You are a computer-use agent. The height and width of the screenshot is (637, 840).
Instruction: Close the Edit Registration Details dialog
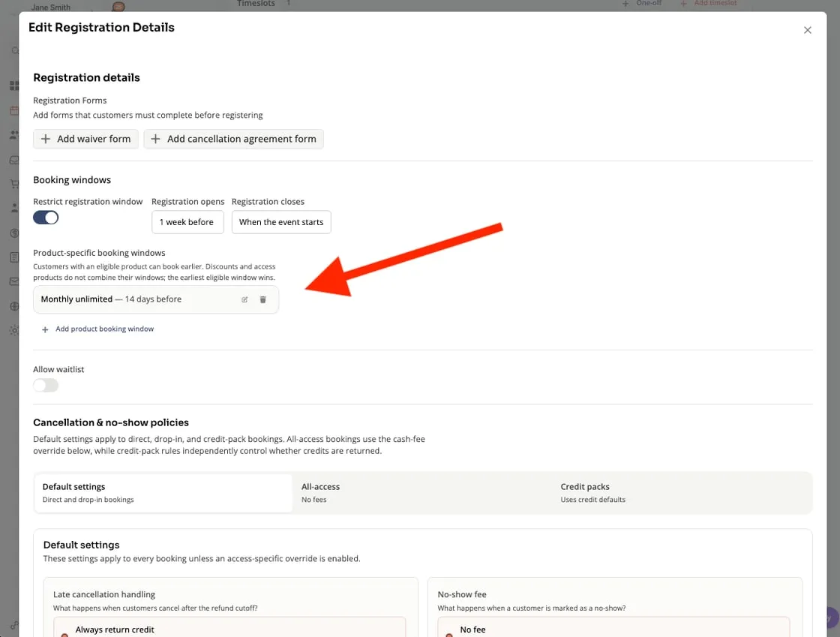tap(807, 30)
